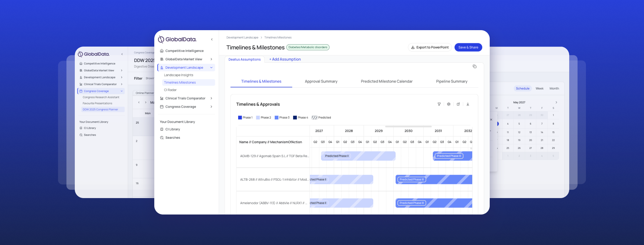This screenshot has height=245, width=644.
Task: Click next arrow in the Online Planner calendar
Action: (x=146, y=103)
